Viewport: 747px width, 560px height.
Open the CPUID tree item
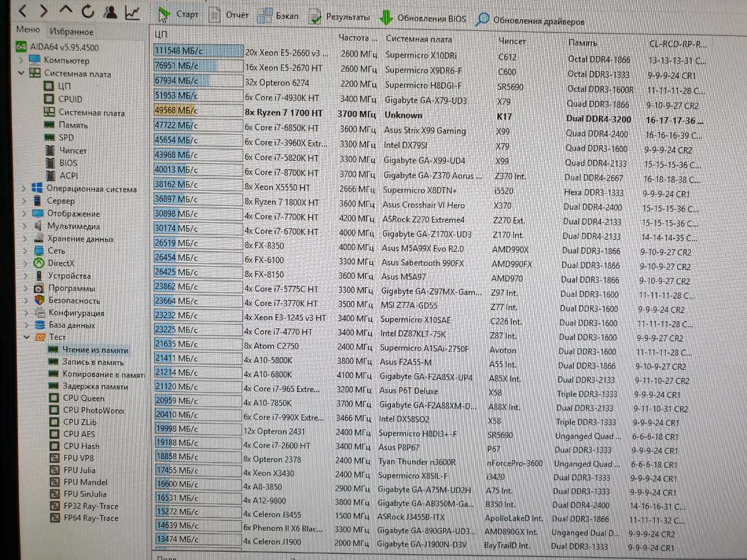(63, 99)
